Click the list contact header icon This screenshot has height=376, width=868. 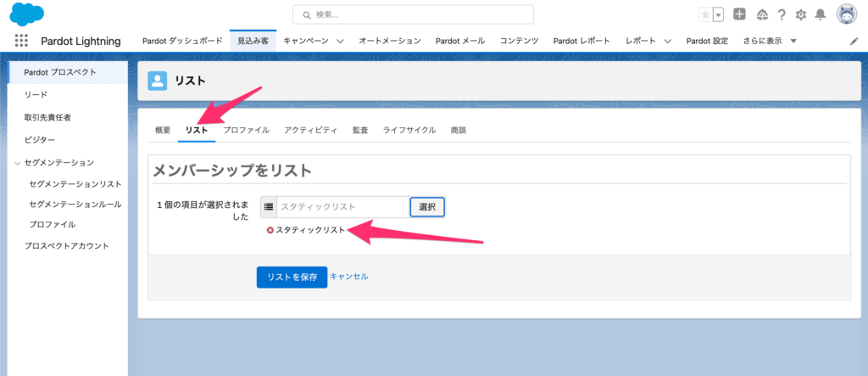(x=157, y=81)
